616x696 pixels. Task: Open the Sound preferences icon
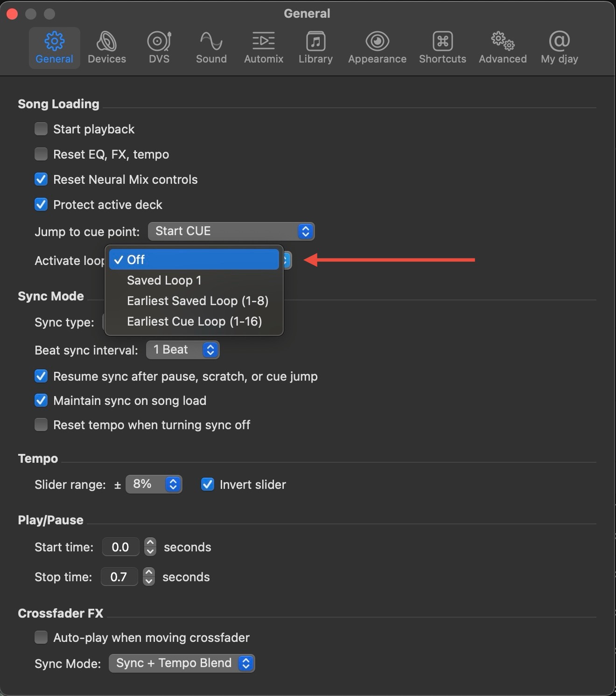tap(211, 48)
